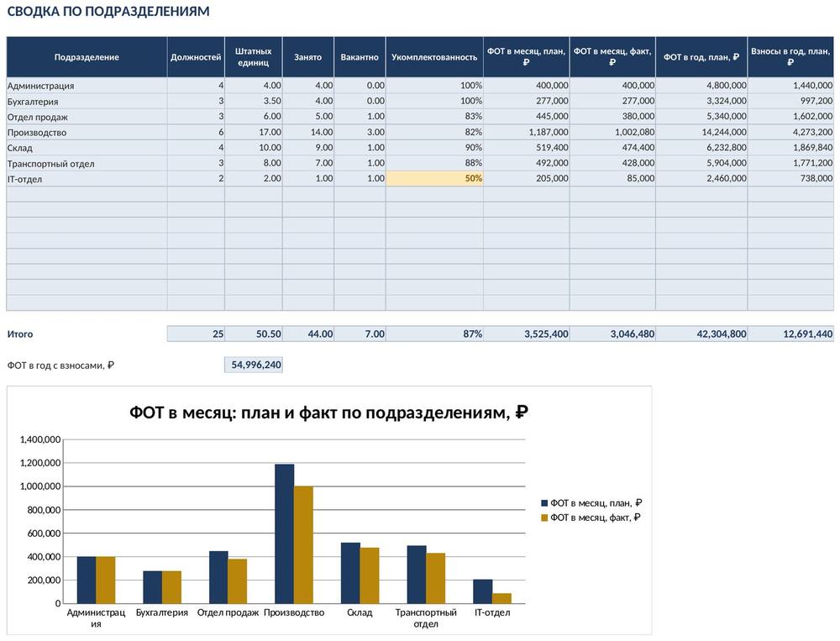This screenshot has width=840, height=641.
Task: Select Производство plan payroll 1,187,000
Action: tap(526, 132)
